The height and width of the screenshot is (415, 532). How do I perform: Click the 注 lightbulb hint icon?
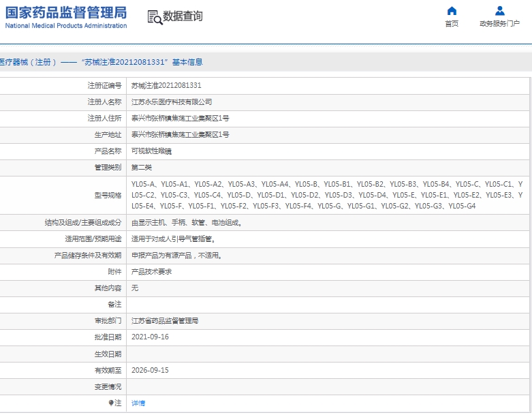click(x=111, y=403)
